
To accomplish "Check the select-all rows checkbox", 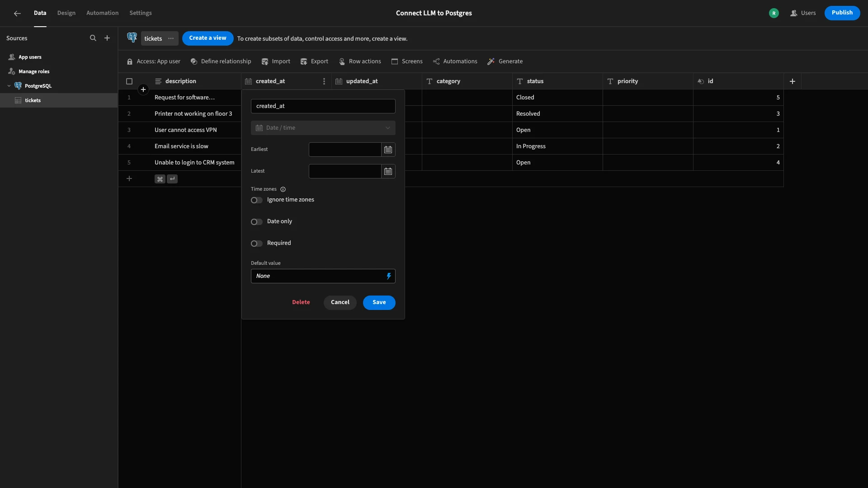I will tap(129, 81).
